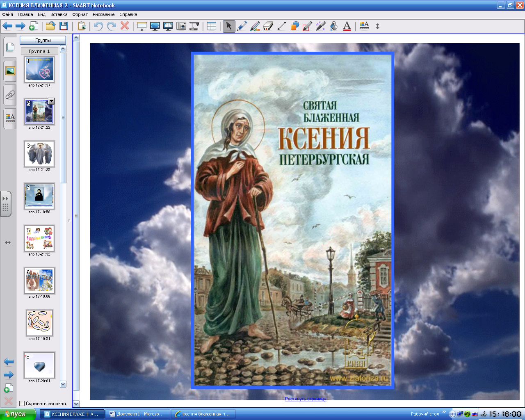Toggle the auto-hide sidebar checkbox

pyautogui.click(x=22, y=404)
